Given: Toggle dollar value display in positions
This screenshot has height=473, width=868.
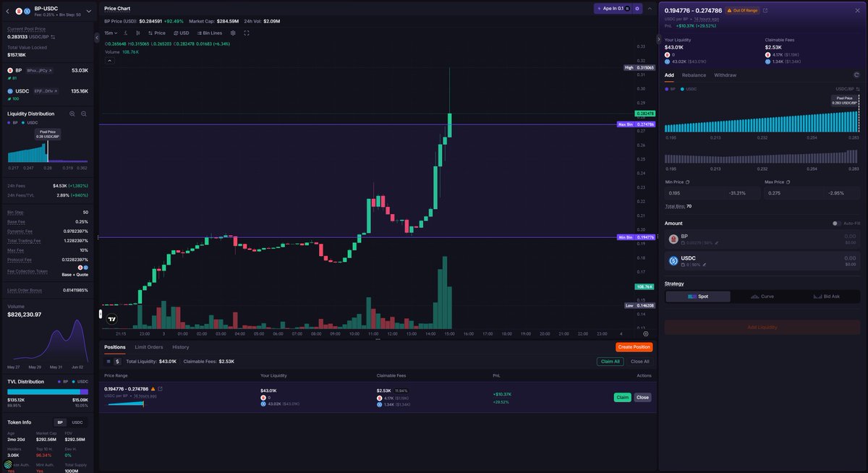Looking at the screenshot, I should [117, 361].
